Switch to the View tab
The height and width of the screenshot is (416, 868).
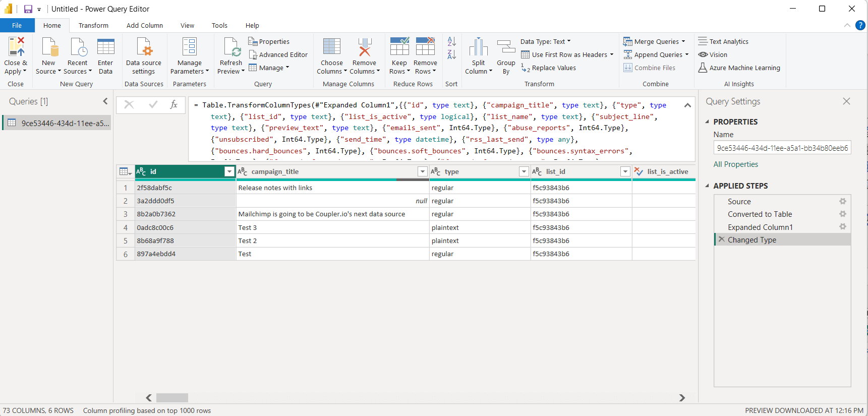[x=187, y=25]
